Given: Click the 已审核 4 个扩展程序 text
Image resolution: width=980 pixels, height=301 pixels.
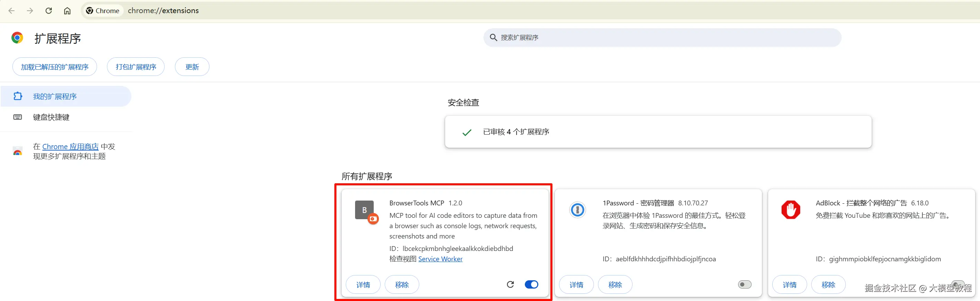Looking at the screenshot, I should pyautogui.click(x=516, y=132).
